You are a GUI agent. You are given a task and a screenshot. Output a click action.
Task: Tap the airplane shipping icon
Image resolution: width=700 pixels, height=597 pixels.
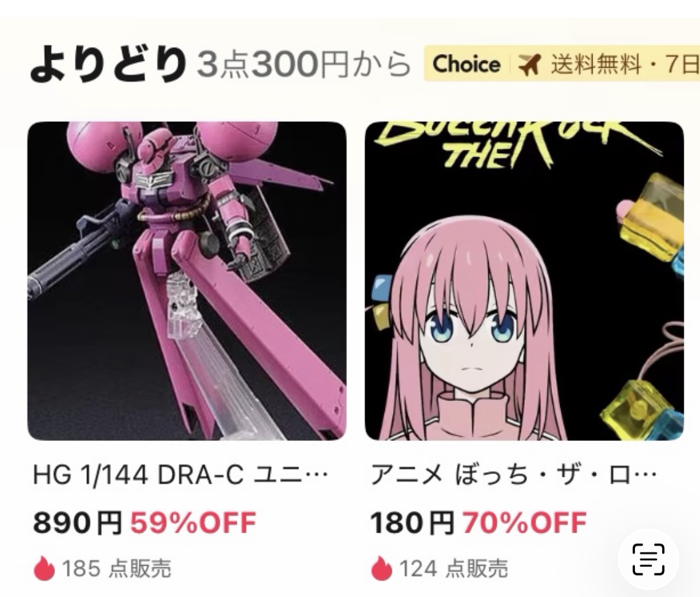pos(529,64)
